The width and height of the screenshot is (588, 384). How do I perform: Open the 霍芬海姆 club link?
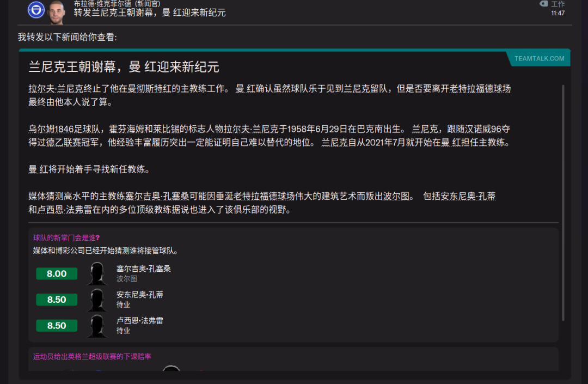point(126,130)
